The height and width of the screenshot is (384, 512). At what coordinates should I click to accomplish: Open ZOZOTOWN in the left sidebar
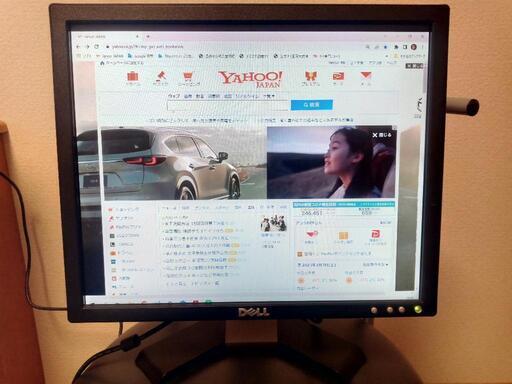(x=125, y=236)
